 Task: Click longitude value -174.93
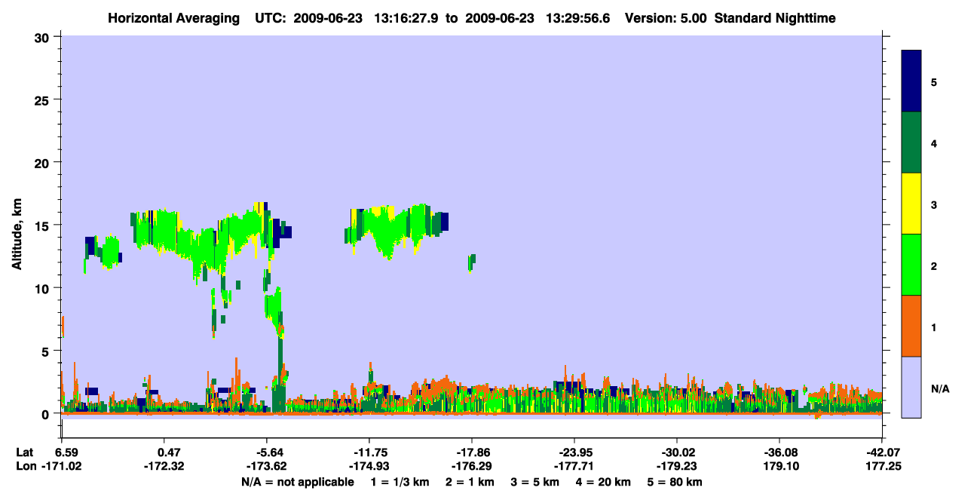coord(369,466)
